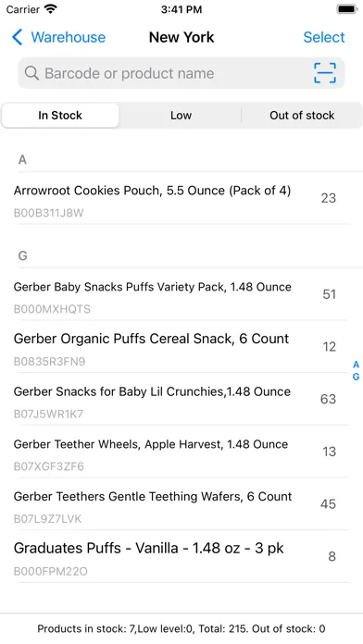363x644 pixels.
Task: Jump to section A in index
Action: (x=356, y=365)
